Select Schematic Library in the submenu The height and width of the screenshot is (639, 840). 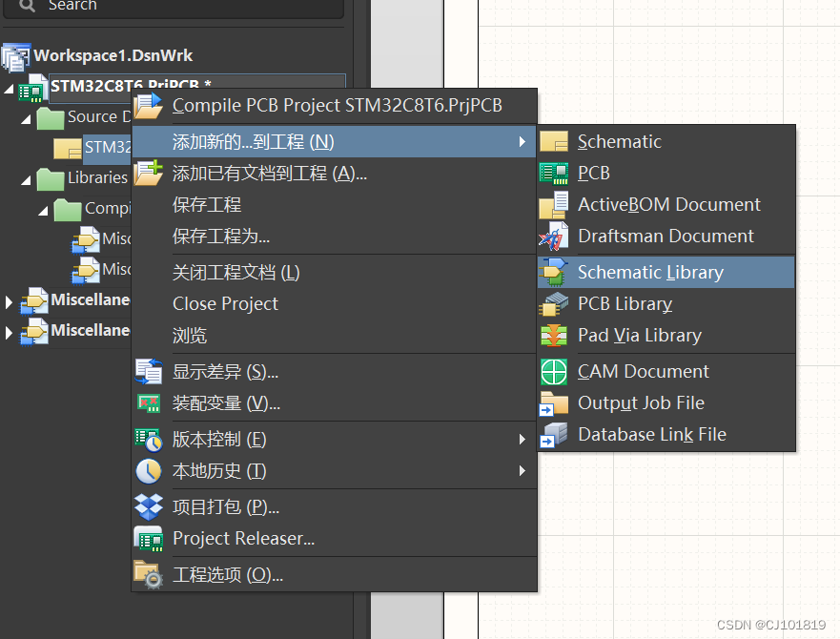point(666,273)
